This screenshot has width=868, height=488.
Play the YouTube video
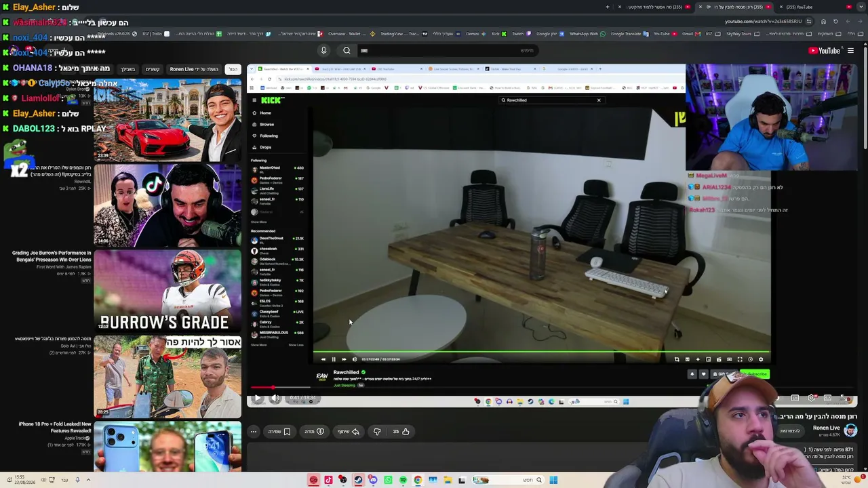tap(257, 399)
